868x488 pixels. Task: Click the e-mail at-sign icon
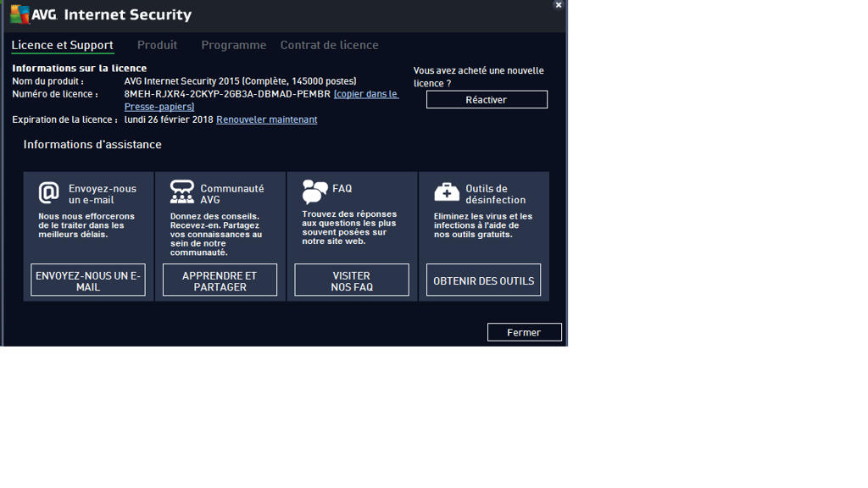point(48,193)
